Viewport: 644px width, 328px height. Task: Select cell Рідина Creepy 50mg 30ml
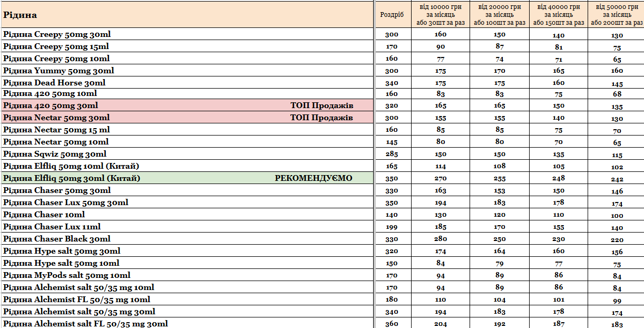(187, 34)
